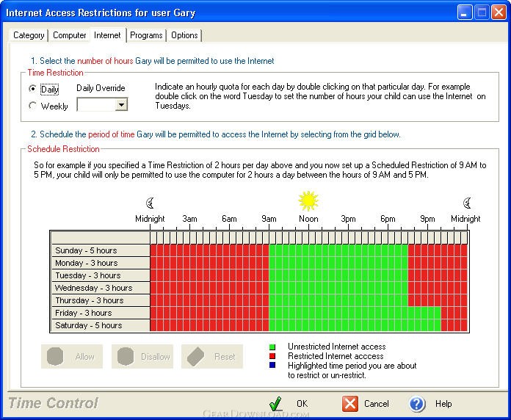Click the green Unrestricted Internet access legend swatch
The image size is (511, 420).
click(272, 347)
